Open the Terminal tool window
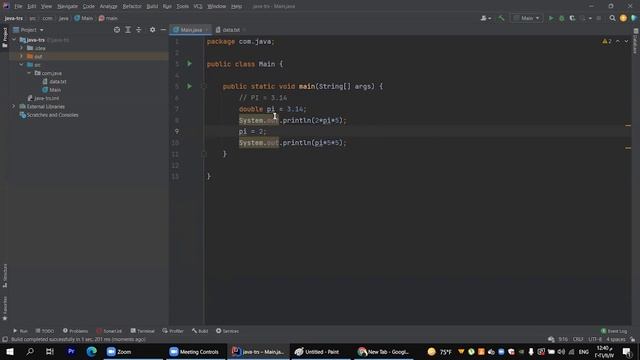 [x=142, y=331]
